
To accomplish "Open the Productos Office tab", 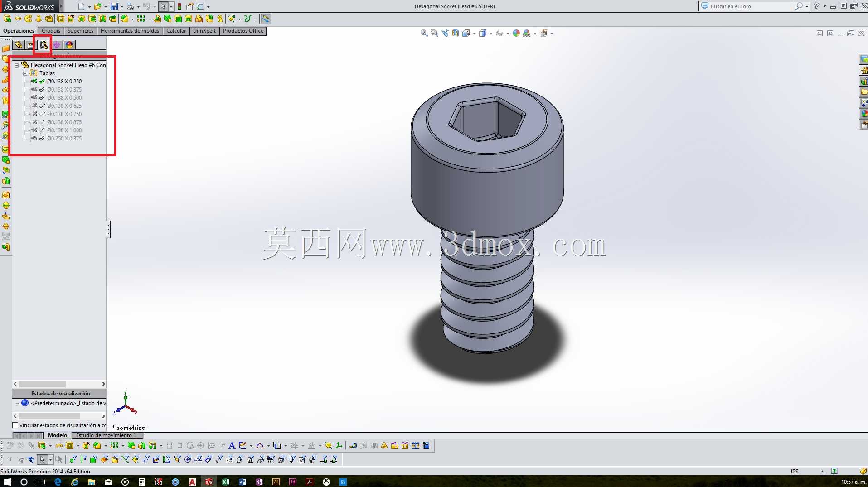I will click(x=243, y=31).
